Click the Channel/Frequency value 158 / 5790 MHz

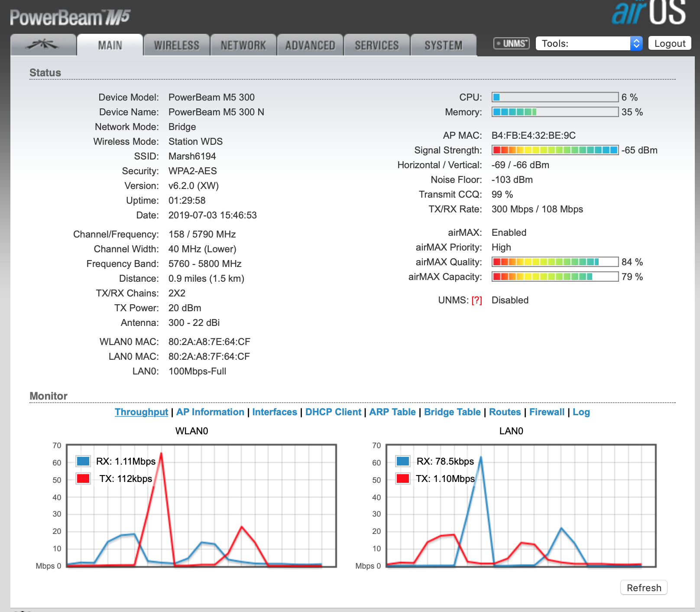(x=202, y=234)
